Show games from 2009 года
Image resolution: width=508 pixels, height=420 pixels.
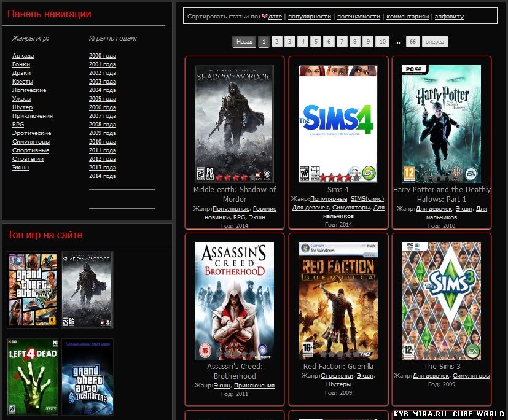[x=103, y=133]
